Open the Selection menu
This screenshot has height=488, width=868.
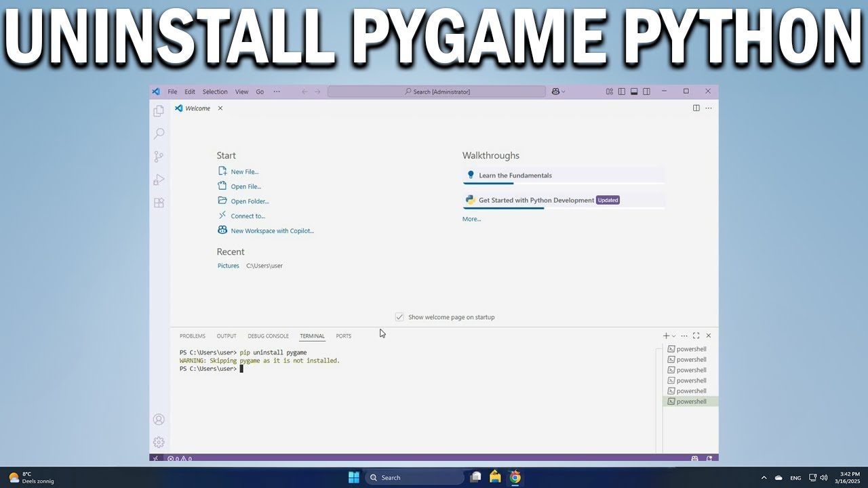[215, 91]
